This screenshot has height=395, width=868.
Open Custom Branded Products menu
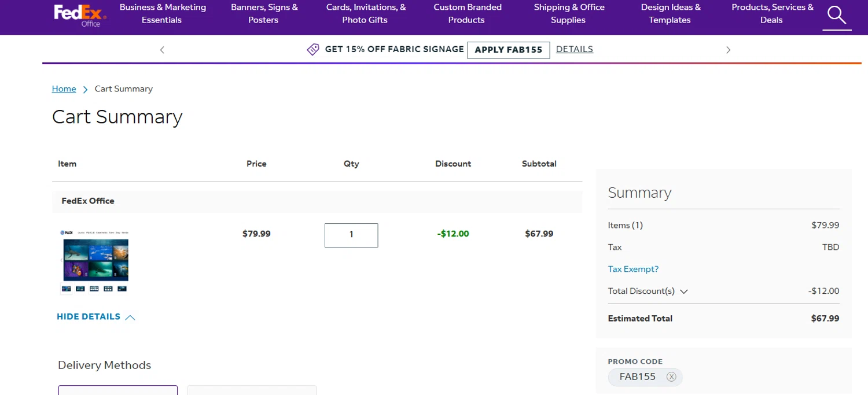click(467, 14)
